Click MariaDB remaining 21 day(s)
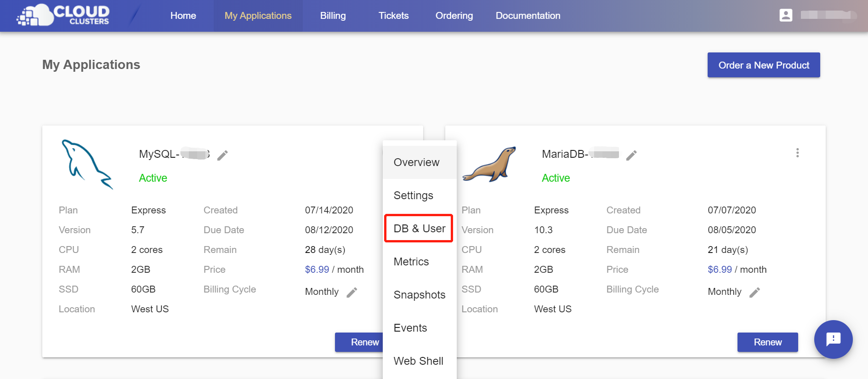 point(728,250)
